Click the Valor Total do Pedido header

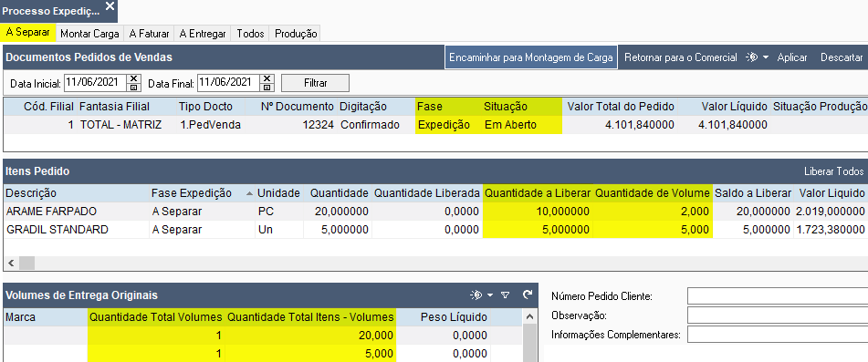(620, 106)
